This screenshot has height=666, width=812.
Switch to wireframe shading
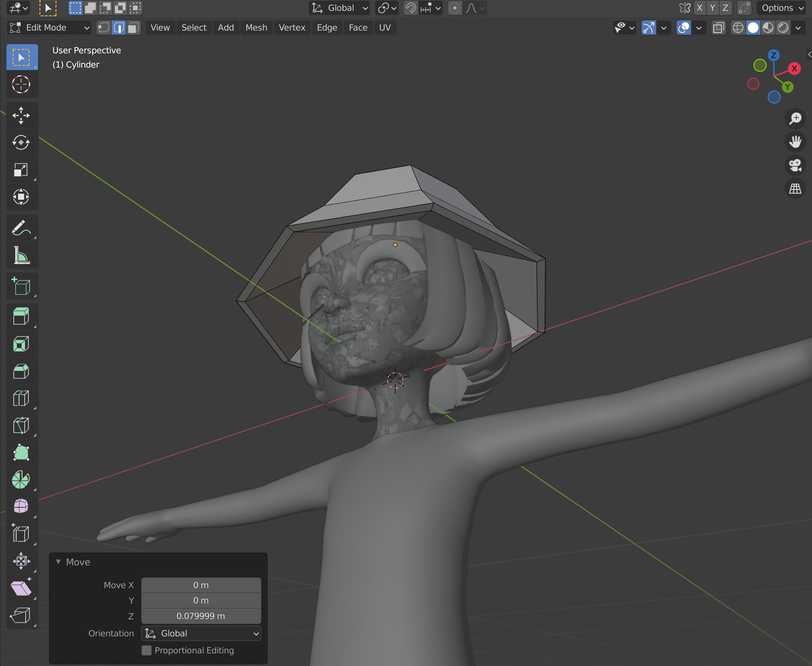[x=738, y=28]
